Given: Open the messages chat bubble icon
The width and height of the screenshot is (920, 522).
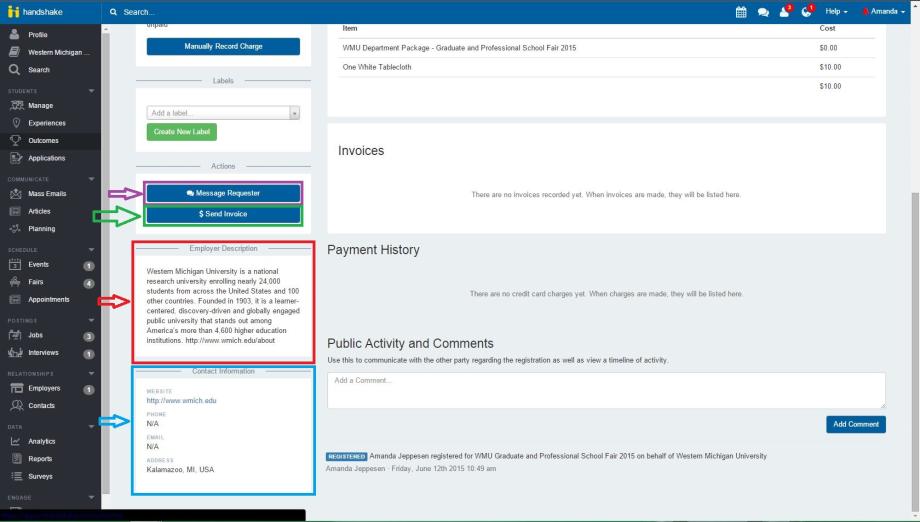Looking at the screenshot, I should pos(763,12).
